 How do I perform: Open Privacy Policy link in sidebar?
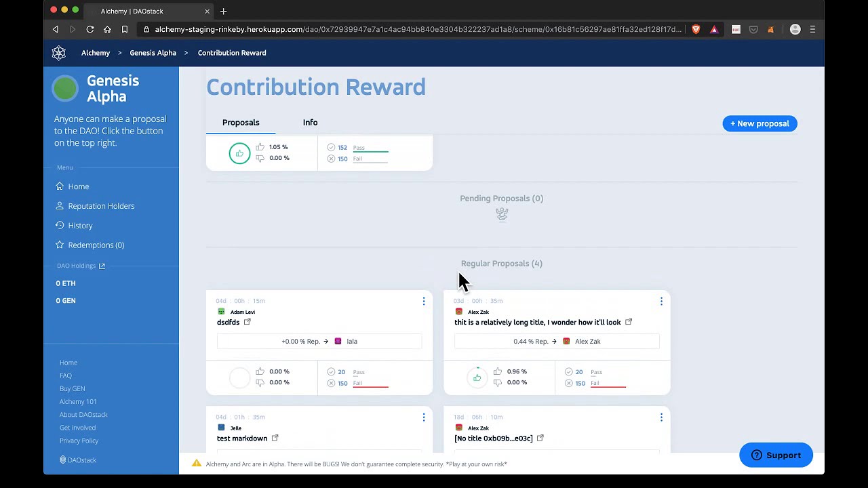click(79, 441)
